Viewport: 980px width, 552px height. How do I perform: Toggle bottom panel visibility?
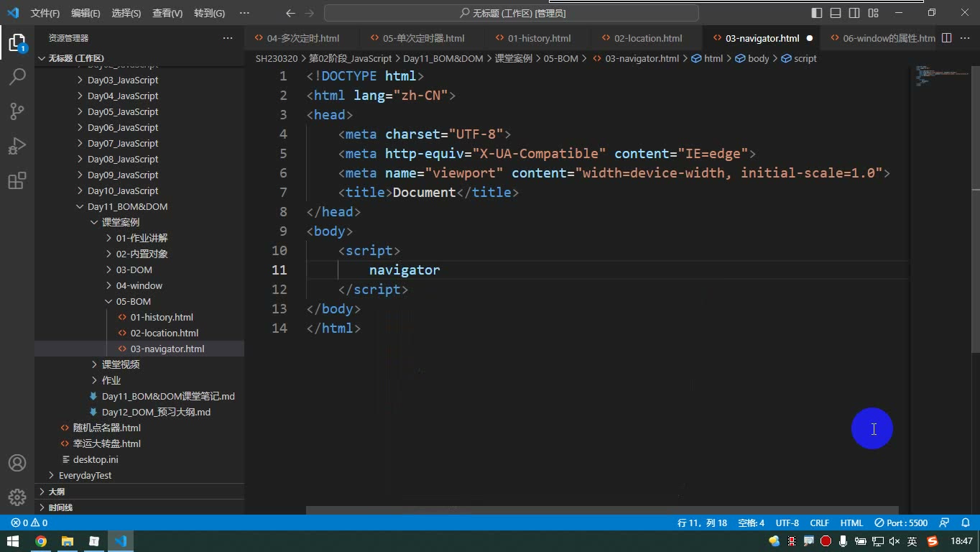pyautogui.click(x=836, y=13)
